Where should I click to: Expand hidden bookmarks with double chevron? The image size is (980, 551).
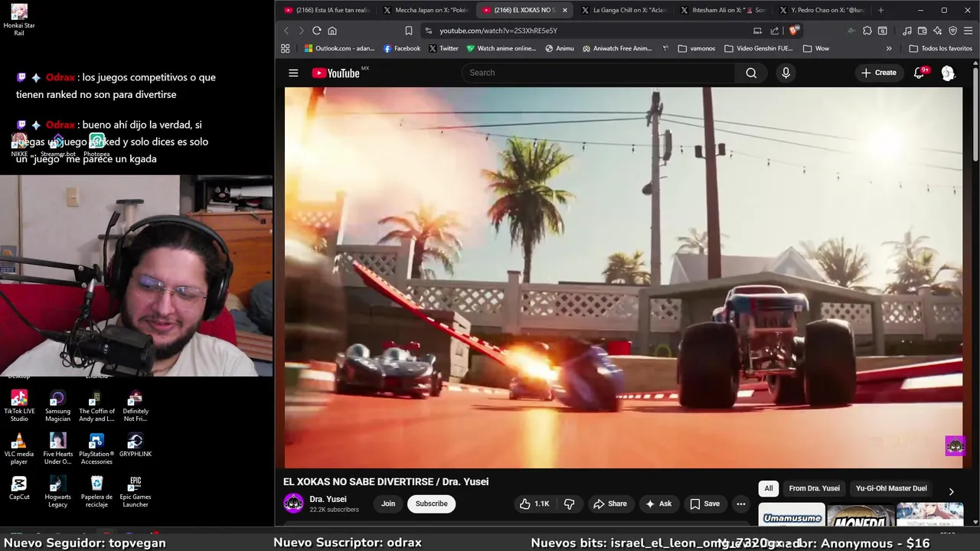point(889,48)
